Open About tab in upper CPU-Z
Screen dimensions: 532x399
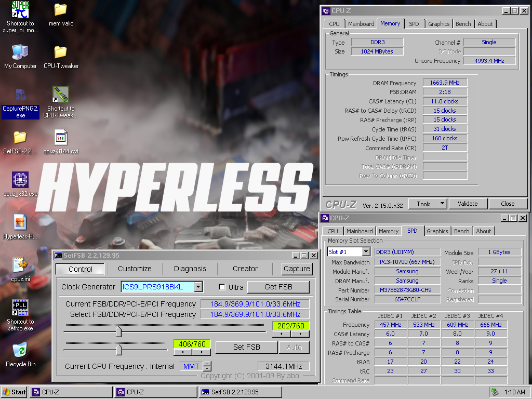485,24
